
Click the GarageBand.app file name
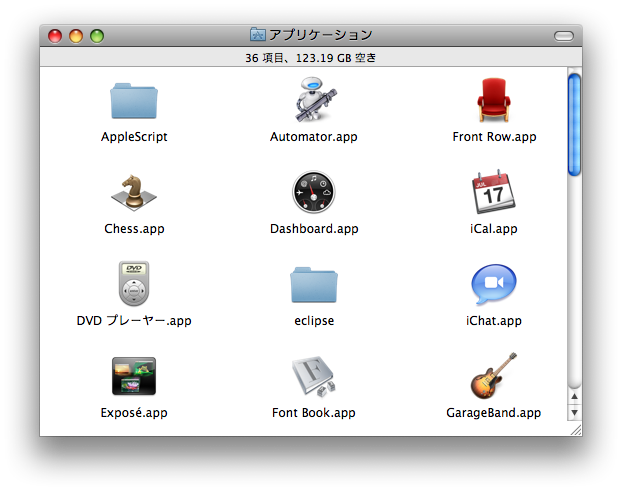pyautogui.click(x=493, y=413)
